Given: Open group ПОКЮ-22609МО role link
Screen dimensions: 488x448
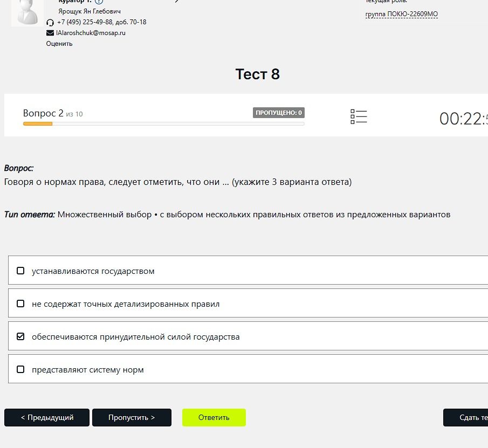Looking at the screenshot, I should click(x=402, y=14).
